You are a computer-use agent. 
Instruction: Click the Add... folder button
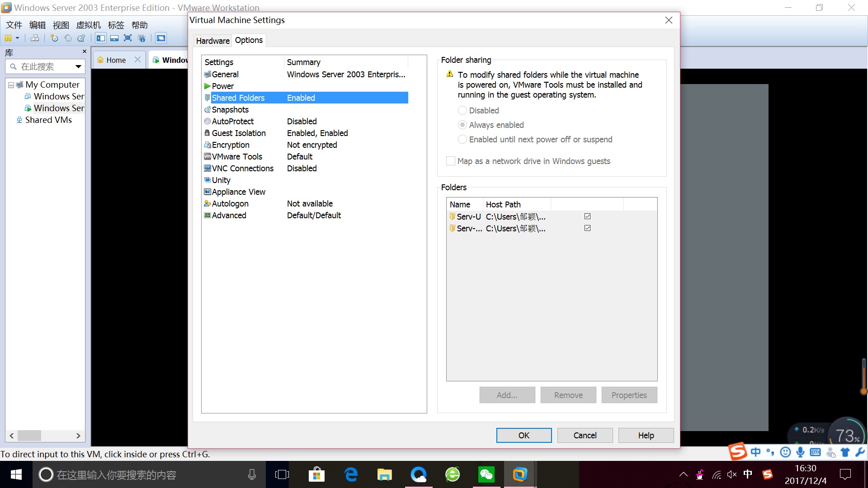pyautogui.click(x=507, y=395)
